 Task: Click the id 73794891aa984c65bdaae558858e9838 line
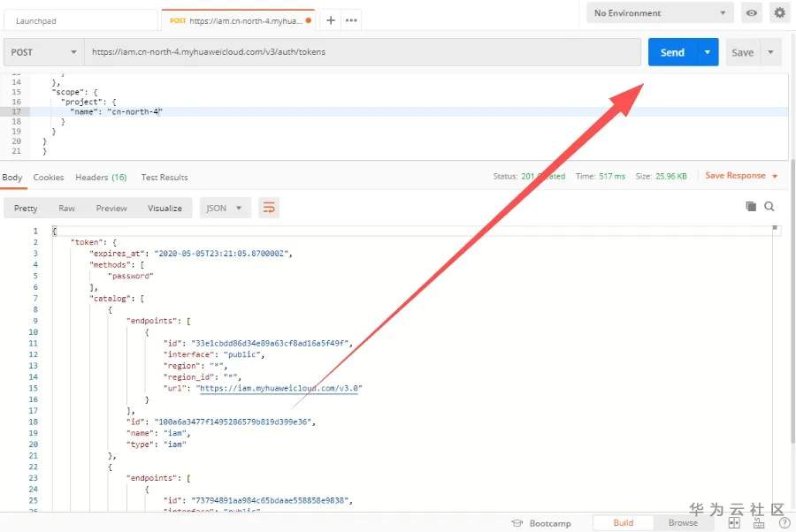[x=258, y=500]
